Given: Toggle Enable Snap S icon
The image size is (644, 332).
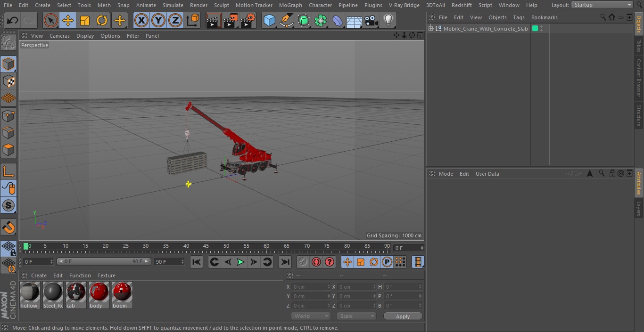Looking at the screenshot, I should 8,205.
